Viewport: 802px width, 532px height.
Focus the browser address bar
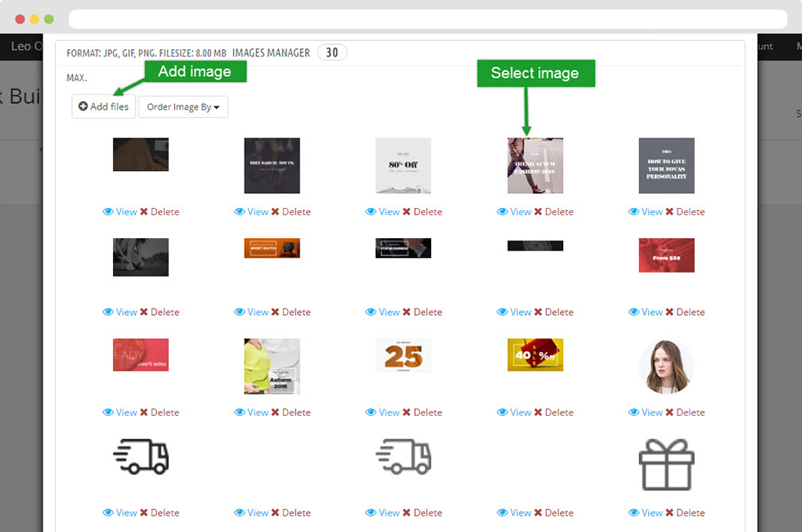tap(427, 19)
